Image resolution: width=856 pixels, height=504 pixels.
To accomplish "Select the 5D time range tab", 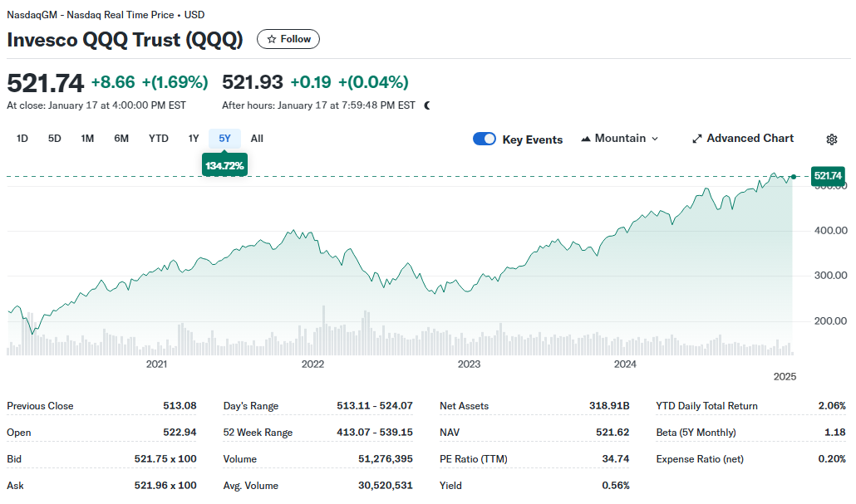I will click(x=55, y=139).
